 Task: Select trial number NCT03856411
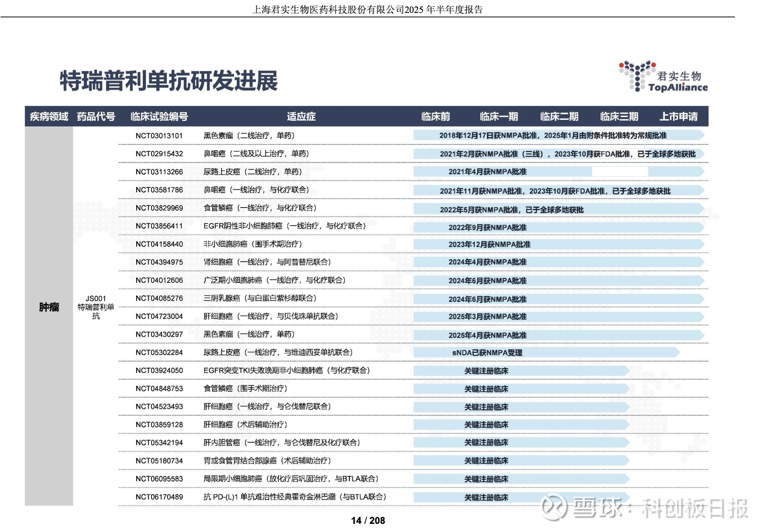(159, 226)
